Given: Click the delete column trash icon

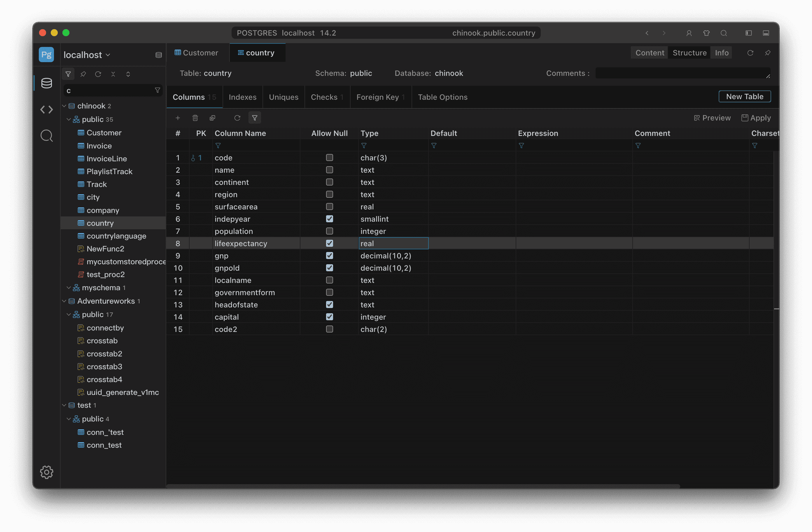Looking at the screenshot, I should [x=195, y=118].
